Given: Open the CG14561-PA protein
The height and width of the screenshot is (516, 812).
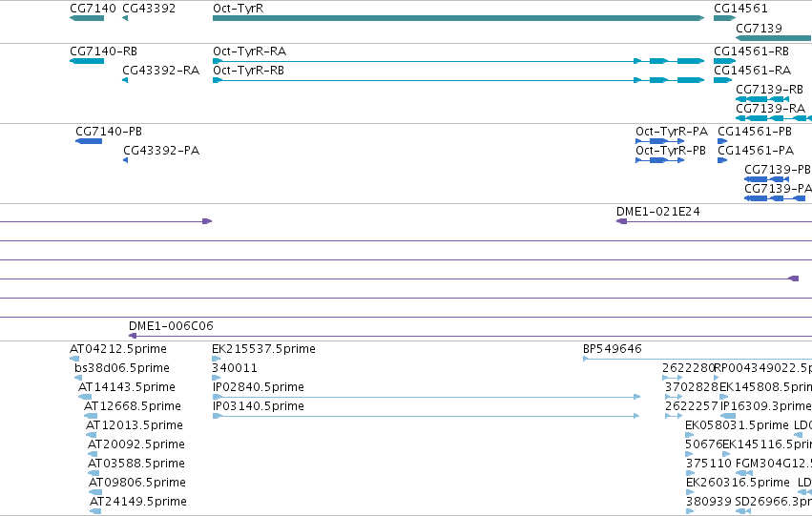Looking at the screenshot, I should pos(722,160).
